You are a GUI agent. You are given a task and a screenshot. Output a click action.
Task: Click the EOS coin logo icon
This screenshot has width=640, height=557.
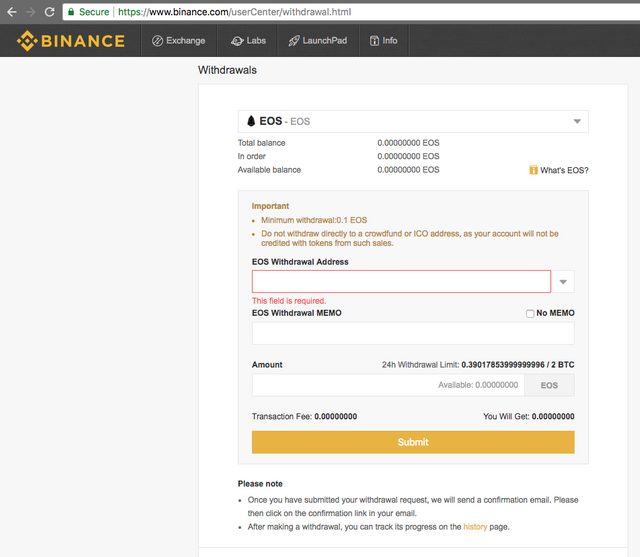251,121
